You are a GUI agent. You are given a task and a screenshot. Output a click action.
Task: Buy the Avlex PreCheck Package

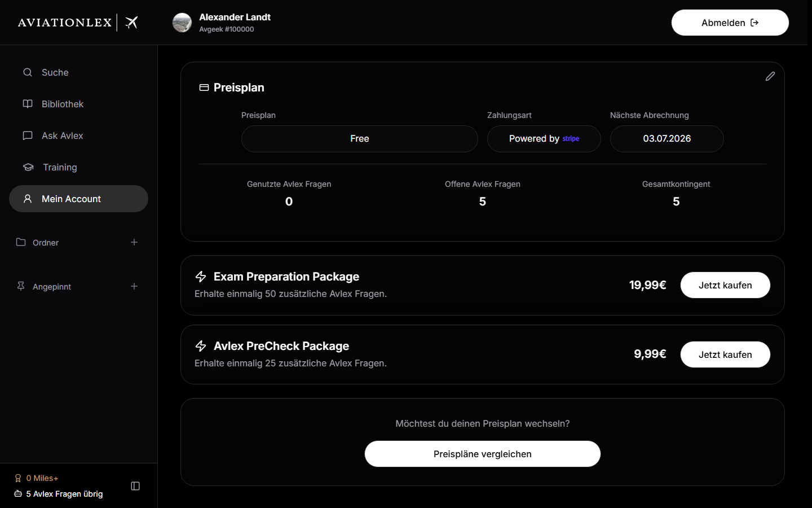(x=725, y=354)
